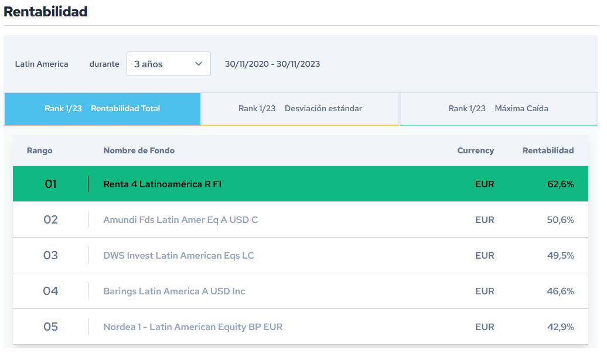The height and width of the screenshot is (364, 607).
Task: Click the Rango column header
Action: [x=40, y=150]
